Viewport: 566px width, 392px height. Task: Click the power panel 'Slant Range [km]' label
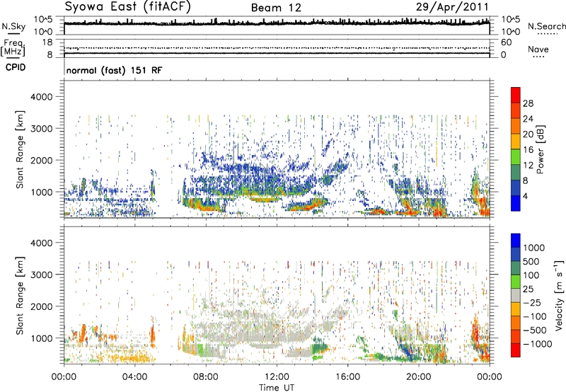[x=20, y=149]
